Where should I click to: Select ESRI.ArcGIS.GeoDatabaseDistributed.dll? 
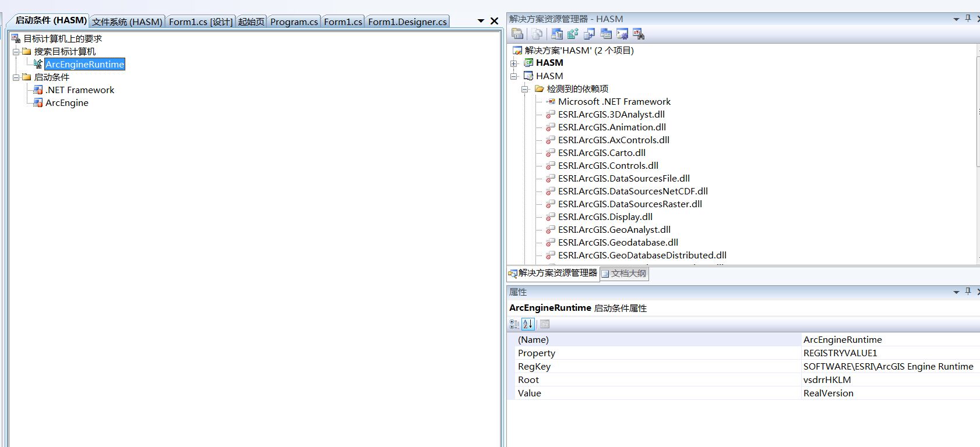[x=642, y=255]
